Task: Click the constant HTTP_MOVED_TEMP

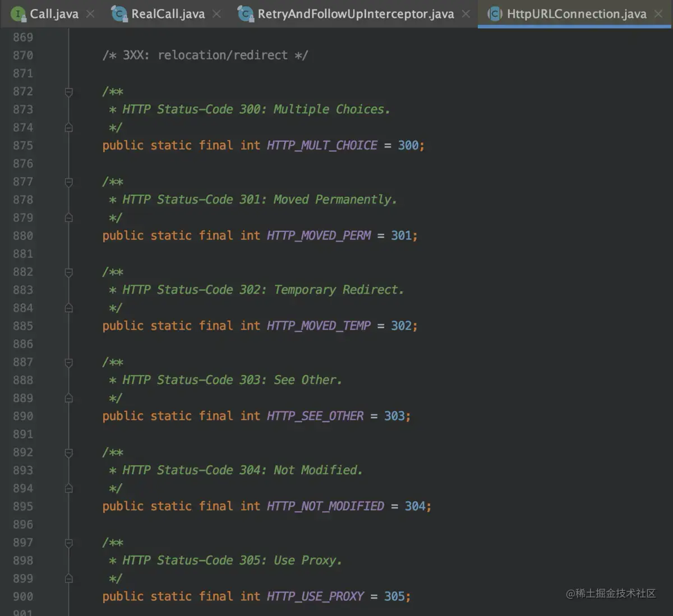Action: [x=319, y=326]
